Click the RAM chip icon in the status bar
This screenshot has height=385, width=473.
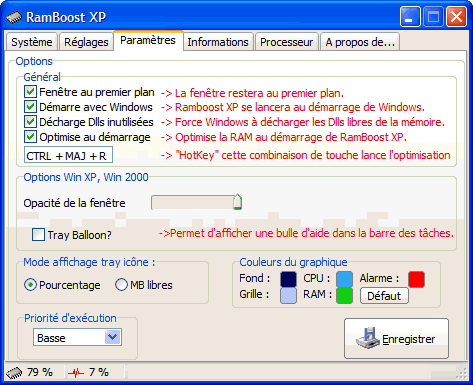(14, 372)
